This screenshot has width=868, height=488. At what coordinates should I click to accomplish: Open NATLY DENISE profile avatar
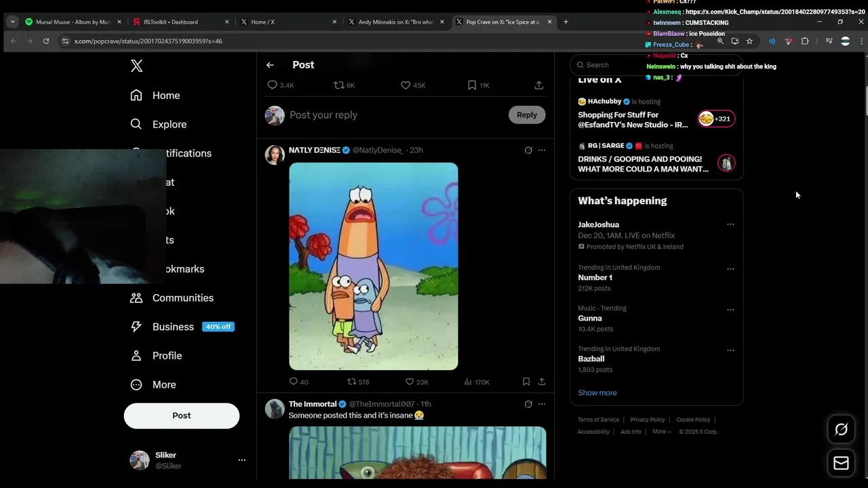275,155
